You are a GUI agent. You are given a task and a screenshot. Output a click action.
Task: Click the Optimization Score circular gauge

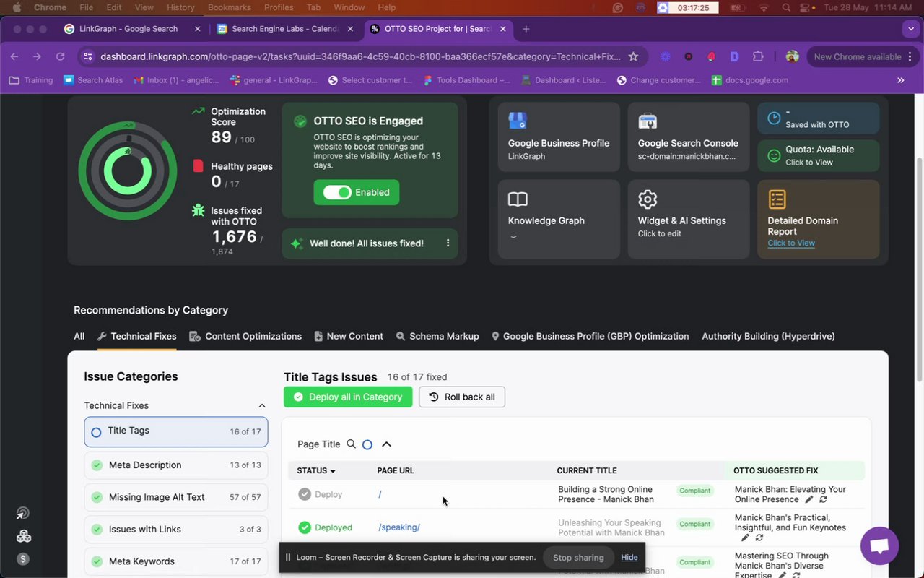coord(128,171)
